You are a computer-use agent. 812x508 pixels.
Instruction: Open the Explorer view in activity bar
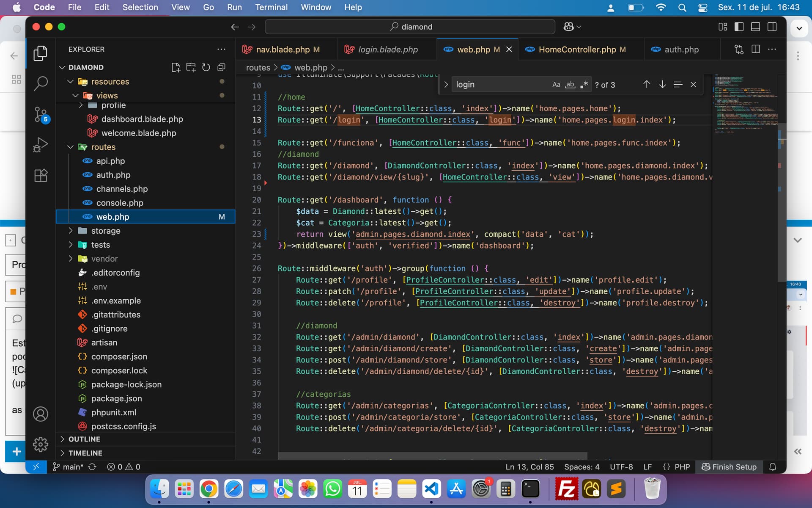point(41,53)
